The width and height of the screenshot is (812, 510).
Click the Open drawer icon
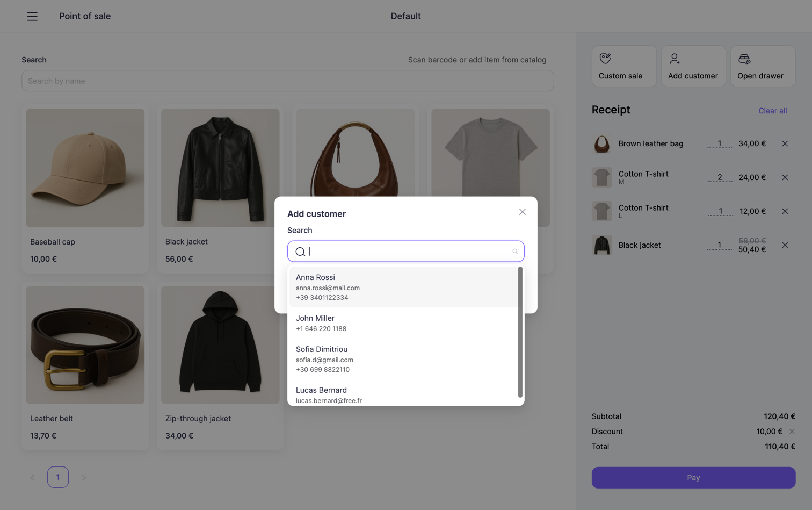pyautogui.click(x=744, y=58)
